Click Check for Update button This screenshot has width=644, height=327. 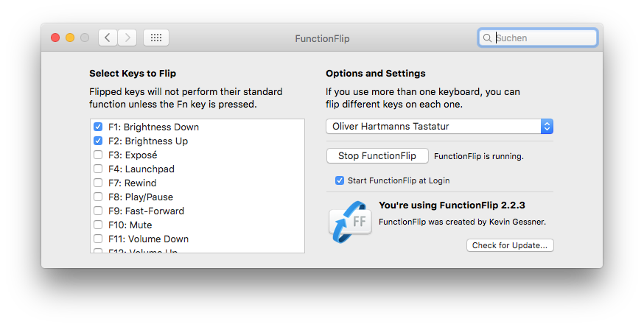click(510, 245)
